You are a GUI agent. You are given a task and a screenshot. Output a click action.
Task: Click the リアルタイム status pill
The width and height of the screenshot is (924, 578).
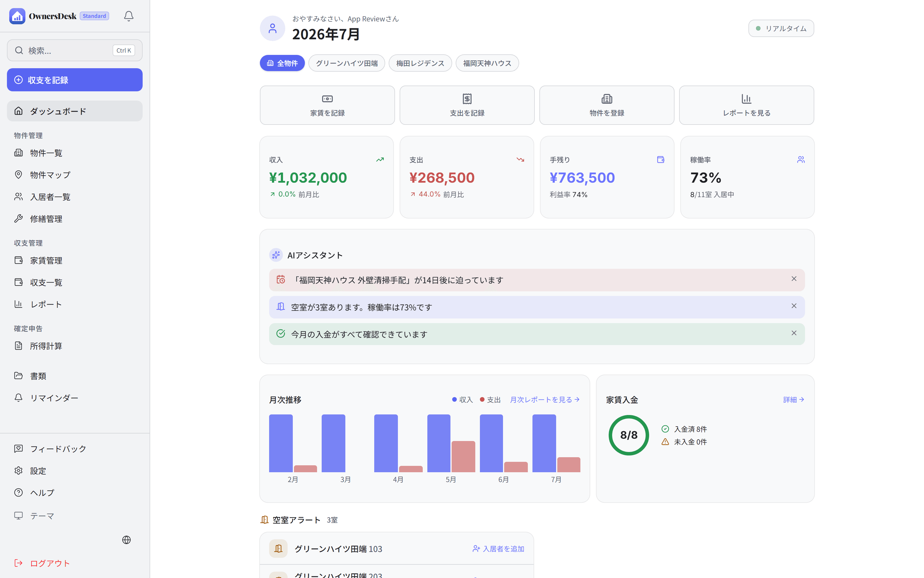pyautogui.click(x=781, y=28)
